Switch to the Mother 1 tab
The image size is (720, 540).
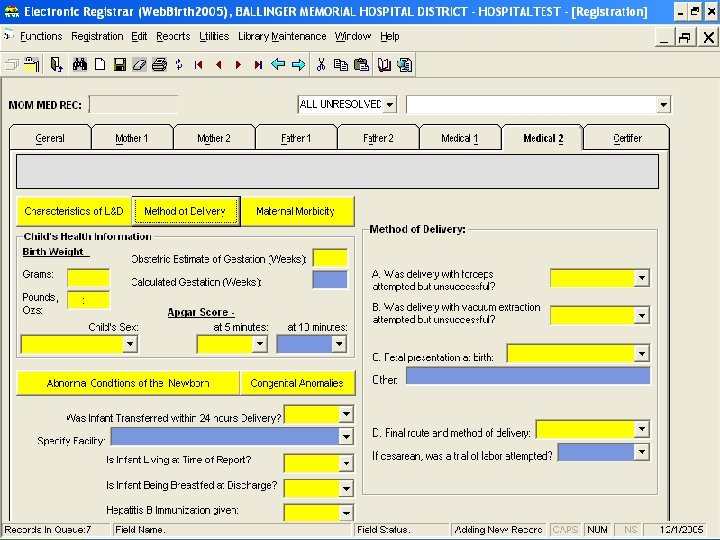131,138
